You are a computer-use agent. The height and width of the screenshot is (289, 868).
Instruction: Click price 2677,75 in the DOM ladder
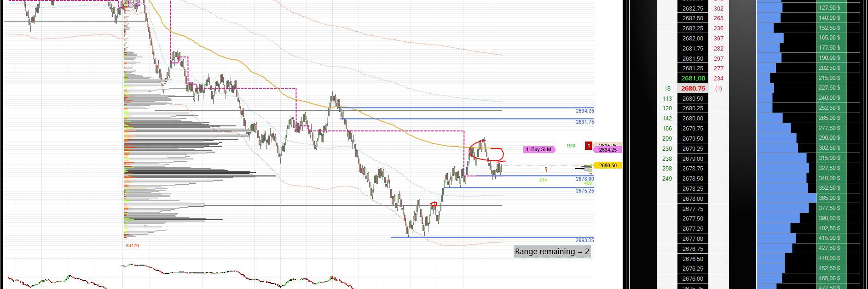[693, 209]
